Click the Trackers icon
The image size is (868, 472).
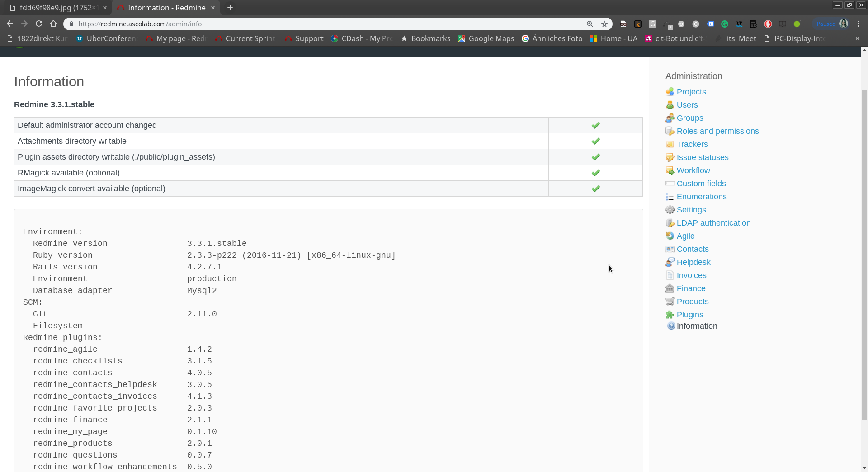pyautogui.click(x=670, y=144)
